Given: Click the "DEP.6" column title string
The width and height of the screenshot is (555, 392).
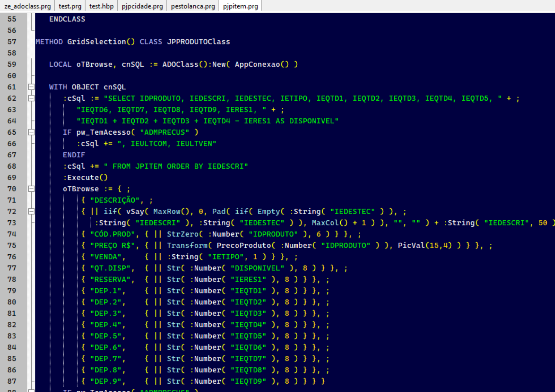Looking at the screenshot, I should [106, 347].
